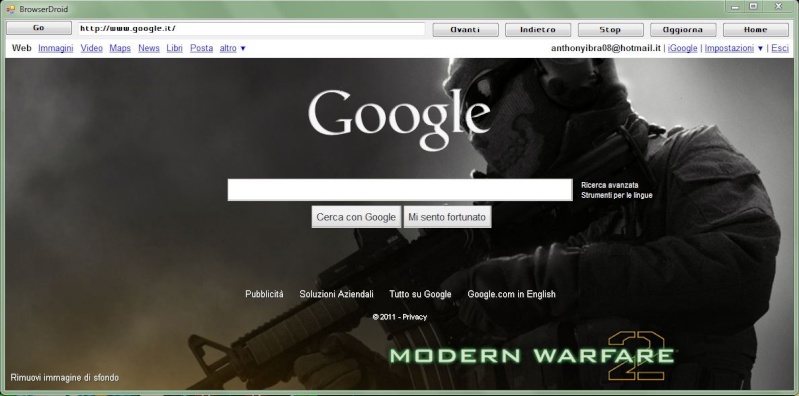
Task: Sign out via the Esci link
Action: pos(780,48)
